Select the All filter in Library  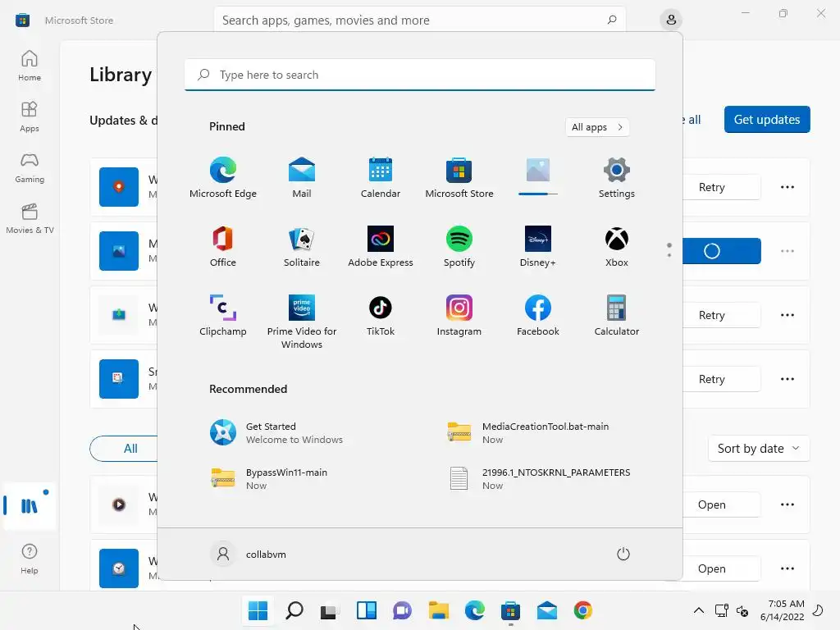pyautogui.click(x=130, y=449)
